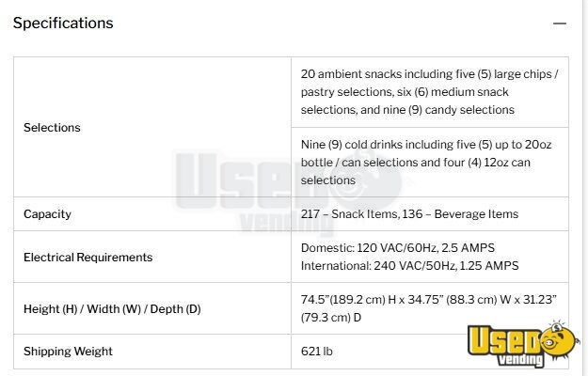
Task: Select the Height / Width / Depth label
Action: pyautogui.click(x=112, y=308)
